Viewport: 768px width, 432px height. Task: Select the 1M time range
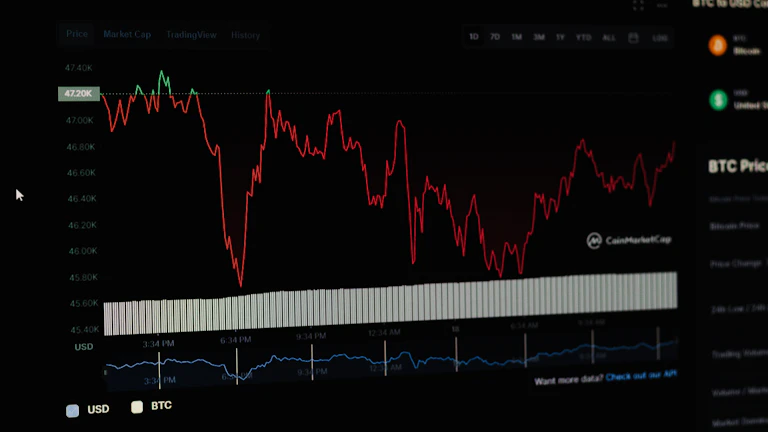516,37
